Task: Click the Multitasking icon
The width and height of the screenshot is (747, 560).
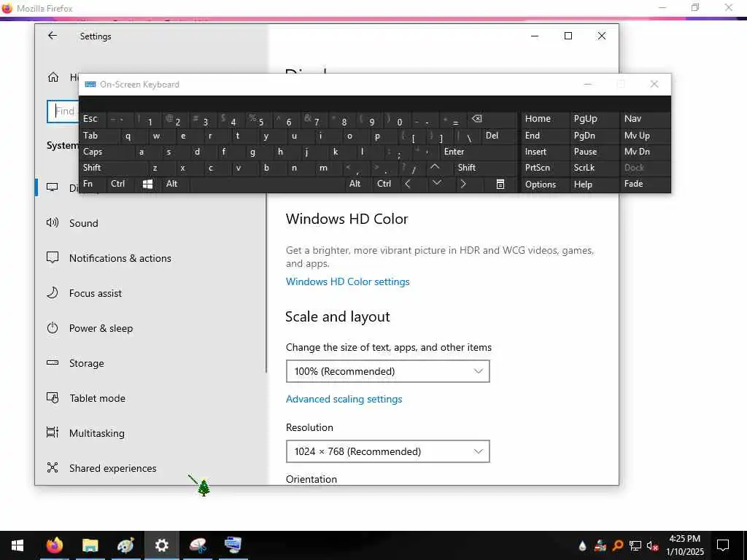Action: tap(53, 432)
